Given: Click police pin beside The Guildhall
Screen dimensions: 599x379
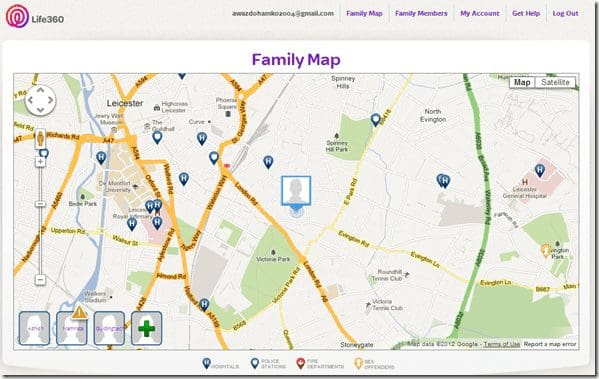Looking at the screenshot, I should pos(157,137).
